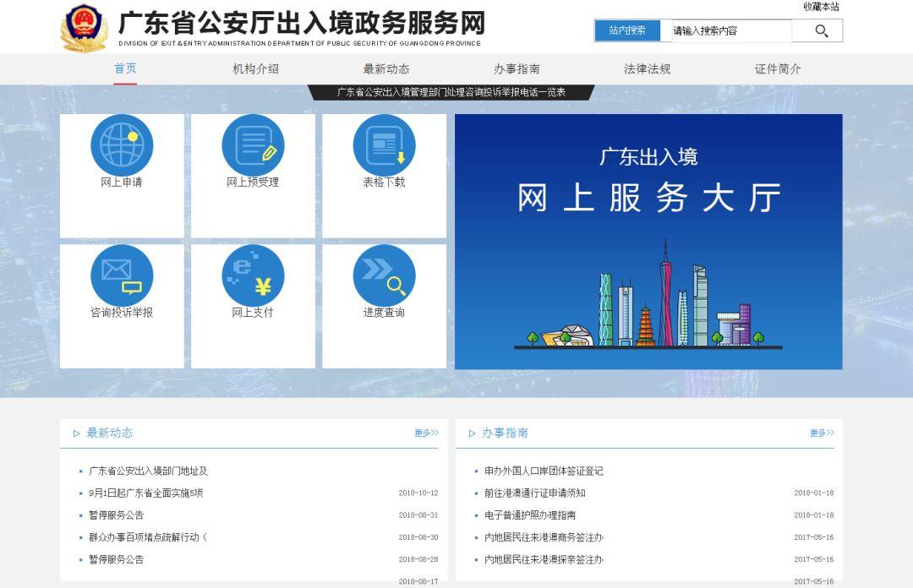
Task: Focus the 请输入搜索内容 search field
Action: pyautogui.click(x=730, y=31)
